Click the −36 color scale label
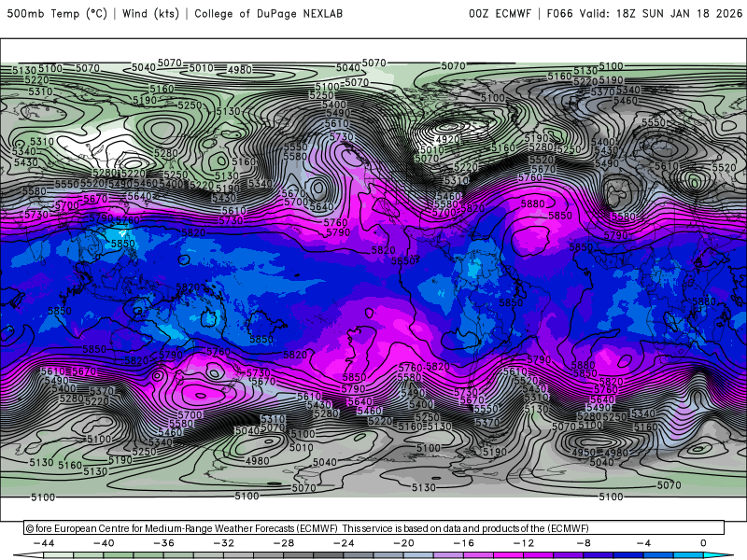 [x=163, y=543]
